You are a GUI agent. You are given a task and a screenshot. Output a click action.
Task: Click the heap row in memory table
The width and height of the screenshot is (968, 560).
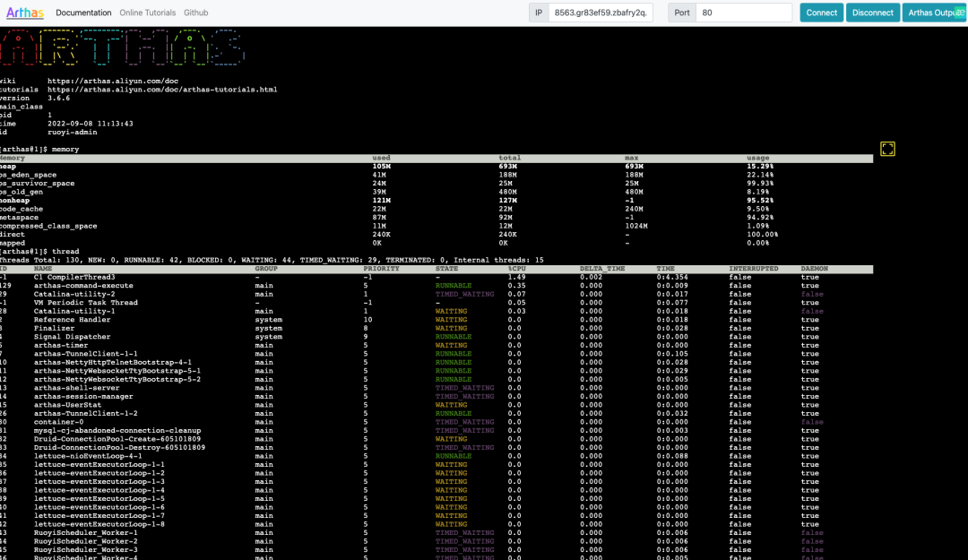(x=436, y=166)
